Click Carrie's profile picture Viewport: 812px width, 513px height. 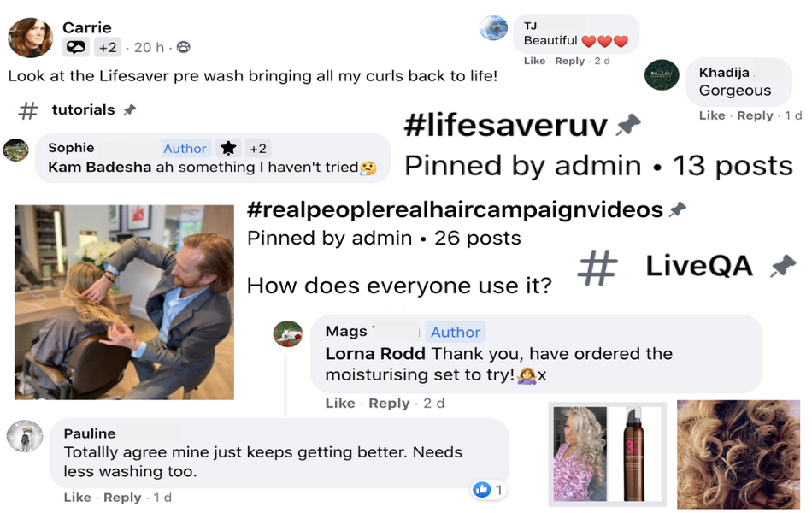point(31,38)
